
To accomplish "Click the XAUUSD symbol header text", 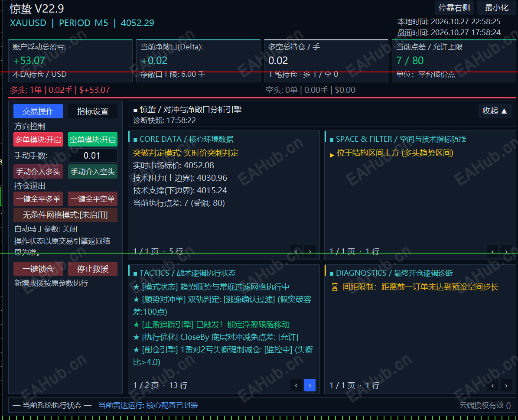I will tap(28, 23).
